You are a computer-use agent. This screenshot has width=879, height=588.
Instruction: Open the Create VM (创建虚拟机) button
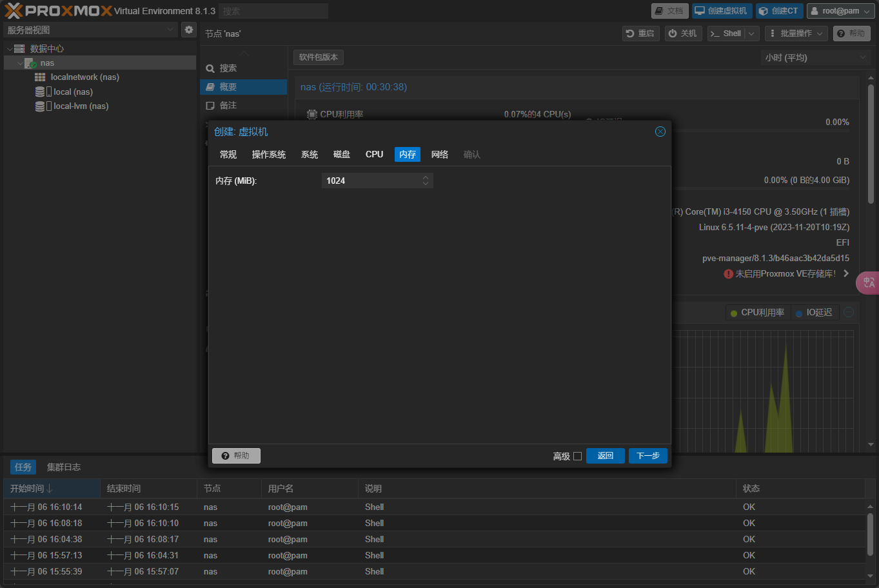click(x=722, y=11)
